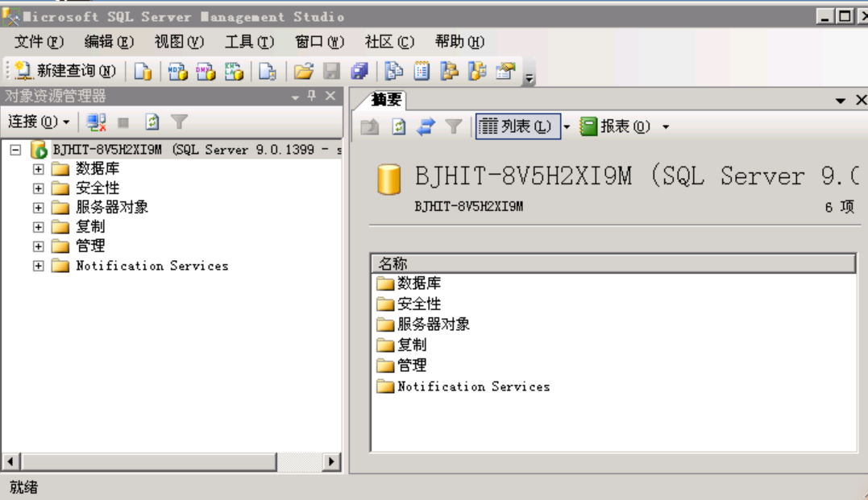Click the Synchronize blue arrows icon

[426, 126]
